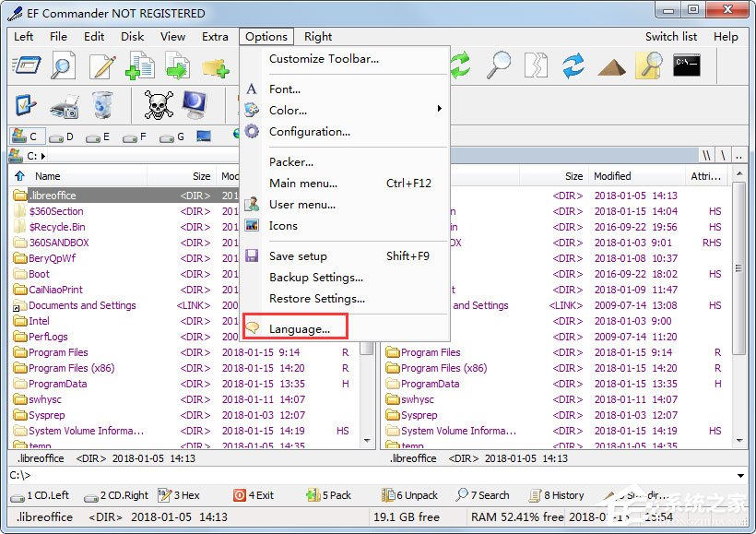The width and height of the screenshot is (756, 534).
Task: Expand the C: path arrow in left panel
Action: point(43,156)
